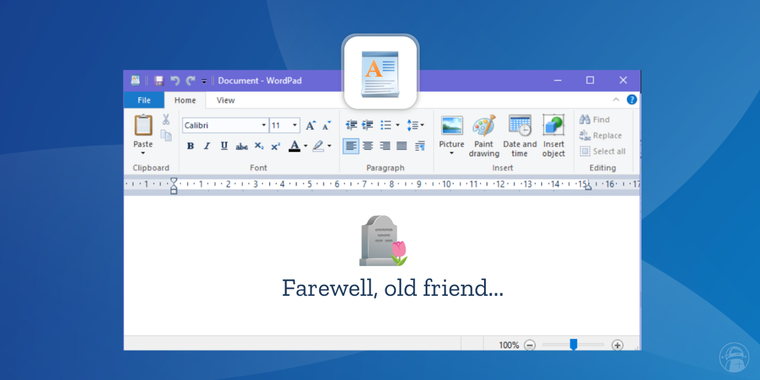Cut selection with the scissors icon
The width and height of the screenshot is (760, 380).
tap(166, 119)
